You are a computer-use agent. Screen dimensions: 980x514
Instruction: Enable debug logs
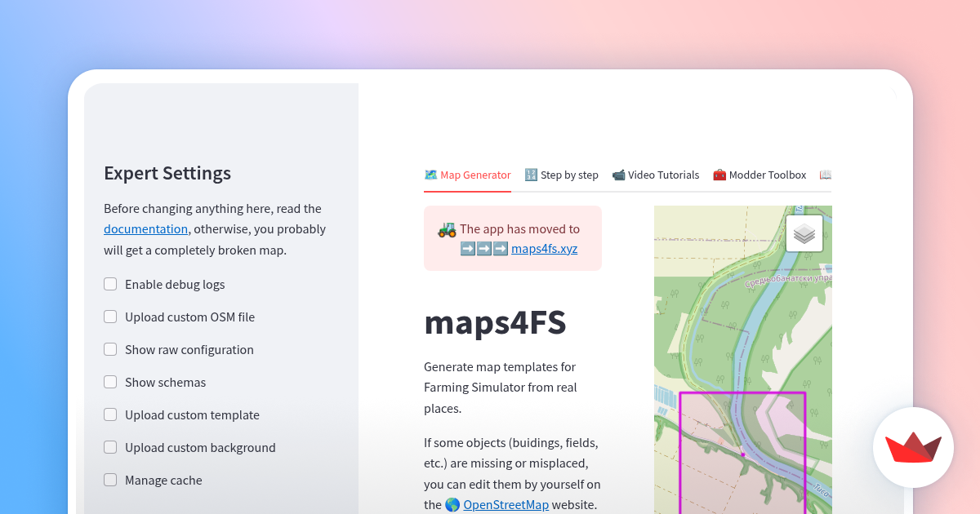coord(110,284)
